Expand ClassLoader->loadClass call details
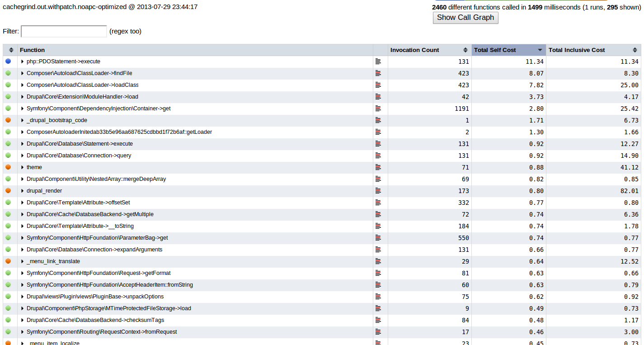This screenshot has height=345, width=644. [23, 85]
